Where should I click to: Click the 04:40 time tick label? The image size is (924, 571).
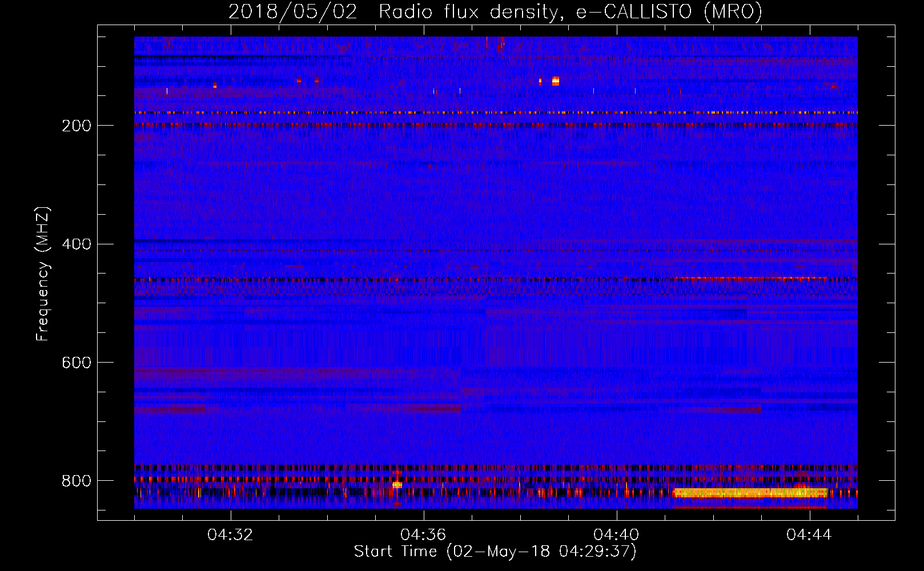click(616, 535)
